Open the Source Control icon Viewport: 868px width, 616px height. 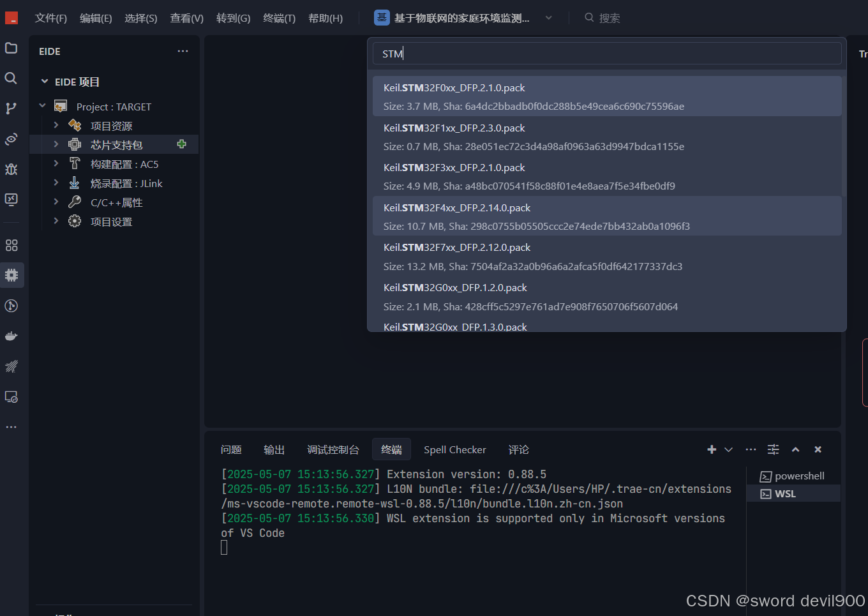pos(10,109)
